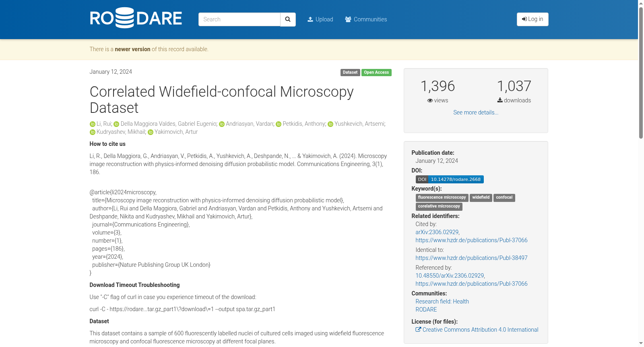Image resolution: width=644 pixels, height=347 pixels.
Task: Click external link icon beside Creative Commons
Action: pyautogui.click(x=418, y=329)
